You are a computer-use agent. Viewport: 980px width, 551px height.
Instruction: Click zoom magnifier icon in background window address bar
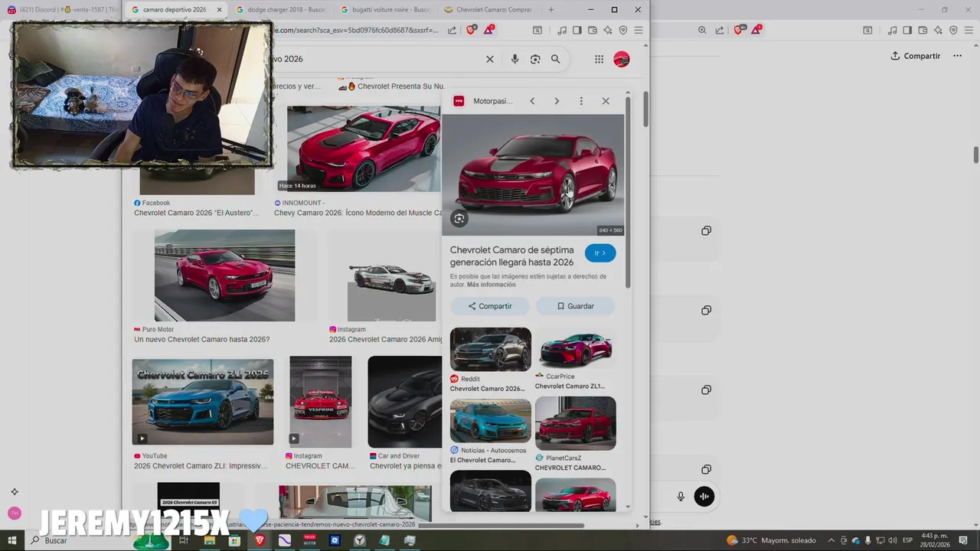(x=702, y=30)
